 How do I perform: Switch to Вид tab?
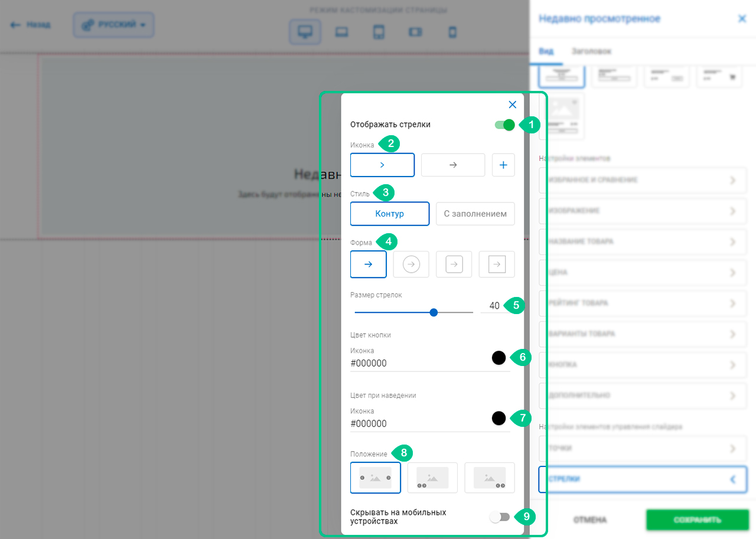tap(546, 51)
